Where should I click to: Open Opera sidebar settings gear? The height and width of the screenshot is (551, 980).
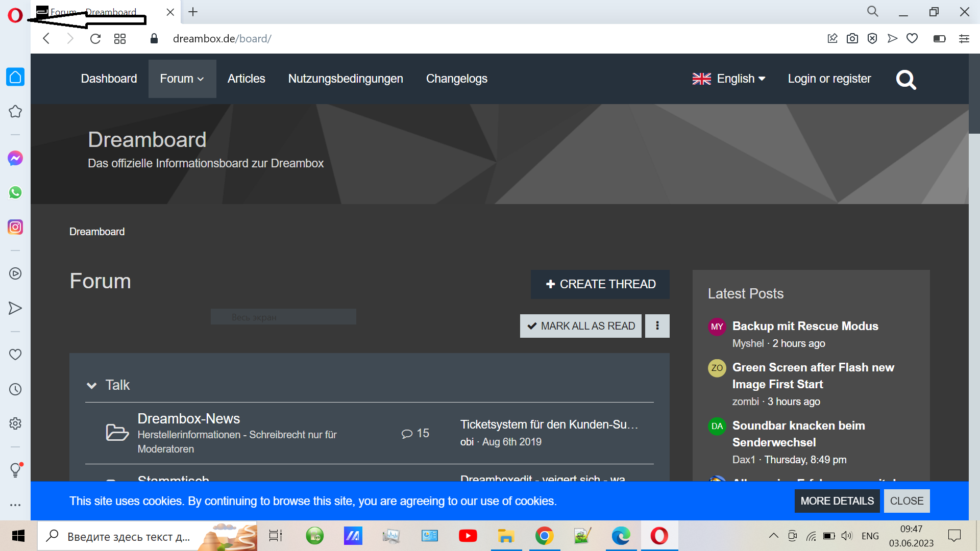15,423
